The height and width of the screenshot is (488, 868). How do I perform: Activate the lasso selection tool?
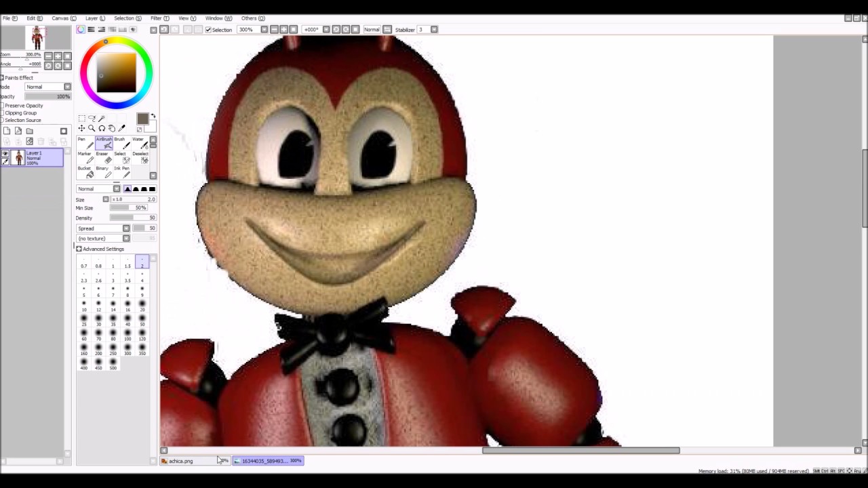point(92,119)
